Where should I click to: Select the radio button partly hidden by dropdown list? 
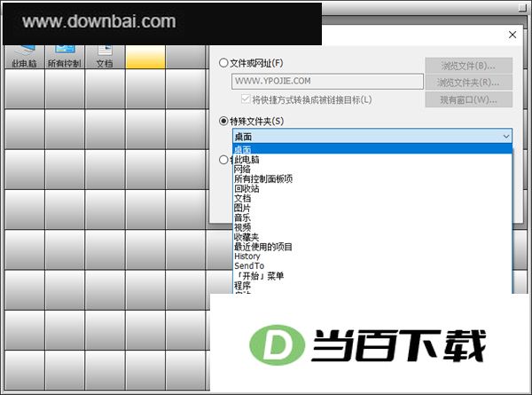pos(223,160)
